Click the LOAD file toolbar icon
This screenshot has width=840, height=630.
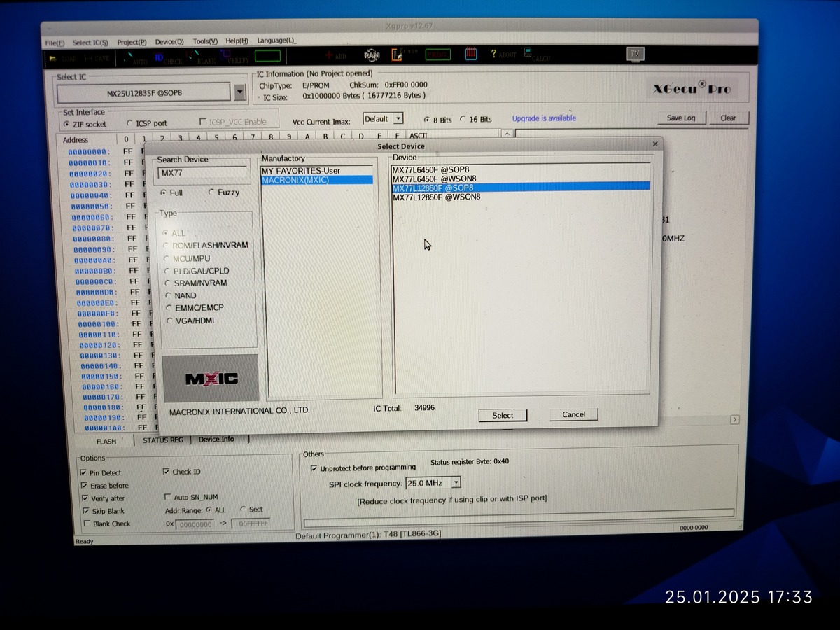[x=64, y=58]
